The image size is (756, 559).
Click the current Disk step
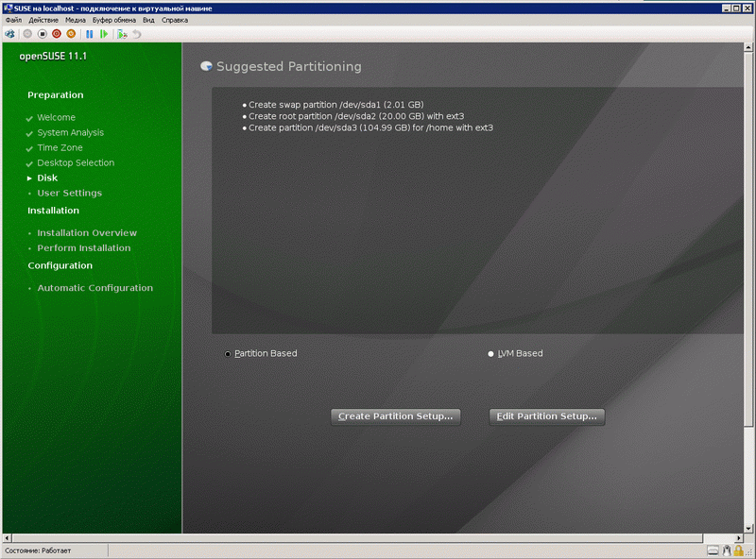click(x=47, y=178)
